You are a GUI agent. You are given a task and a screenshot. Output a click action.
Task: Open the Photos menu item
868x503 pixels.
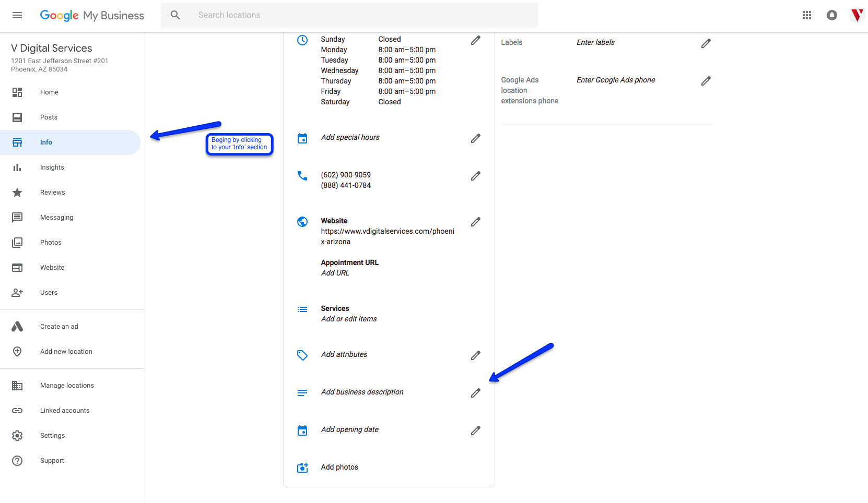click(x=51, y=243)
